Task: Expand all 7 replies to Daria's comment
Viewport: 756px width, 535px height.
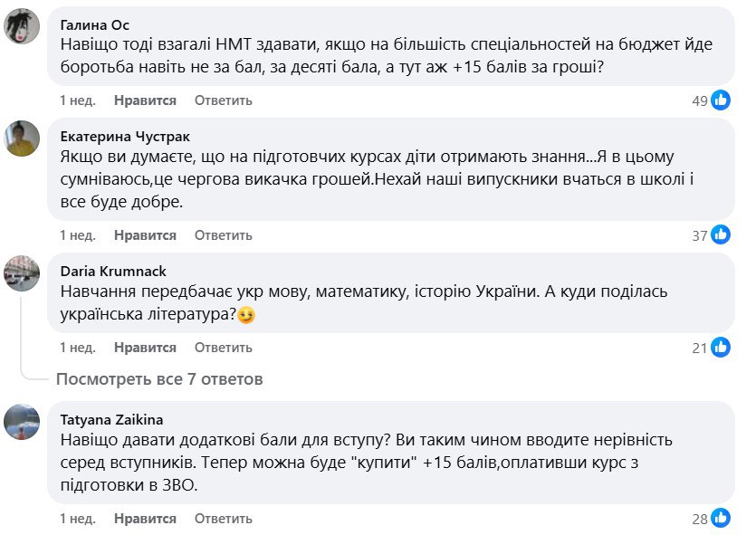Action: point(159,379)
